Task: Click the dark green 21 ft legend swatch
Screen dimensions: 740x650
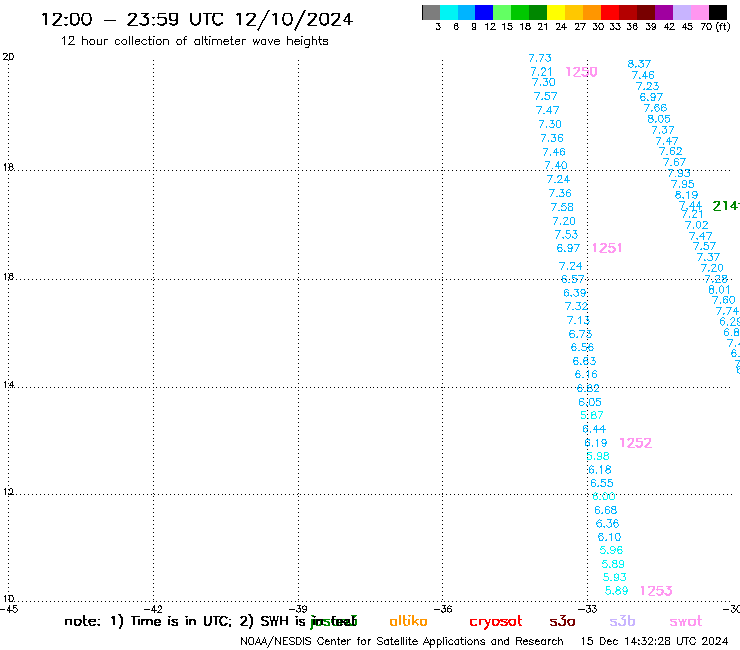Action: pyautogui.click(x=538, y=12)
